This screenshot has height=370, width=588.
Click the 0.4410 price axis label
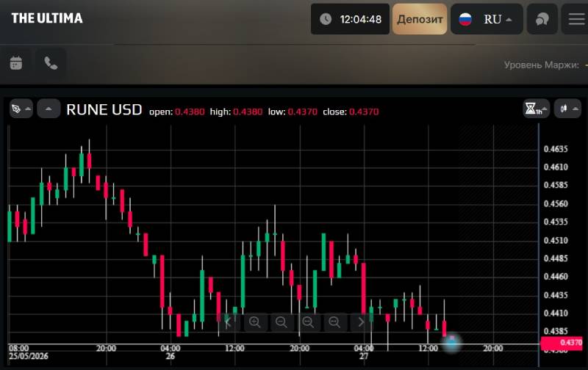click(556, 313)
